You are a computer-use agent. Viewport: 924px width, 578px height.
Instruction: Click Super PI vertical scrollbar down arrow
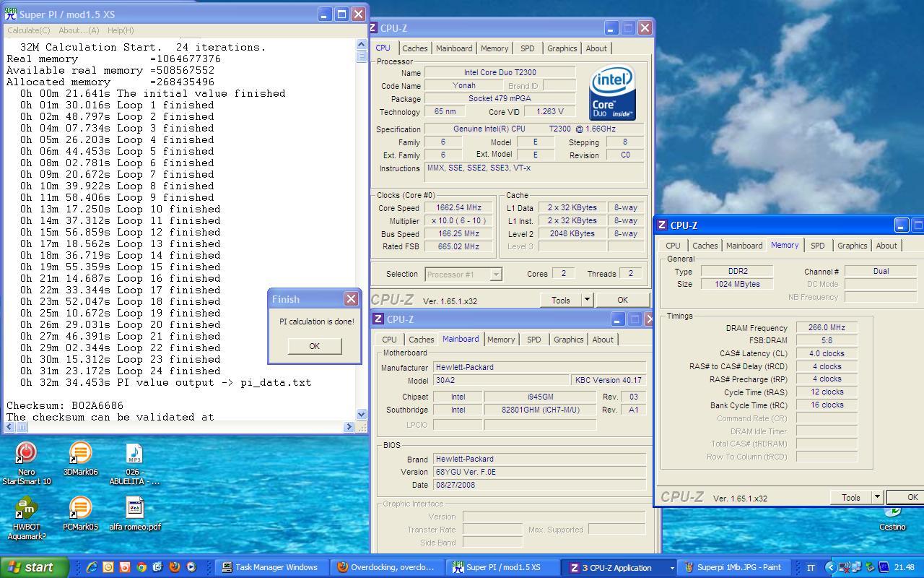pyautogui.click(x=362, y=414)
